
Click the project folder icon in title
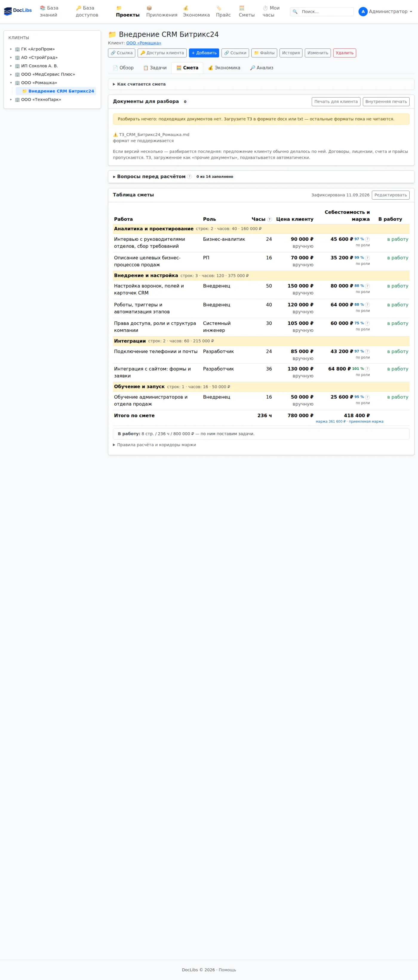tap(112, 35)
